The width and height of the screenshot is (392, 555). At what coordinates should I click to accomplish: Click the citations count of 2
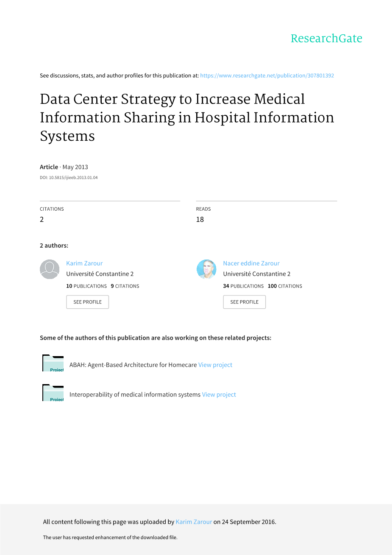[42, 219]
